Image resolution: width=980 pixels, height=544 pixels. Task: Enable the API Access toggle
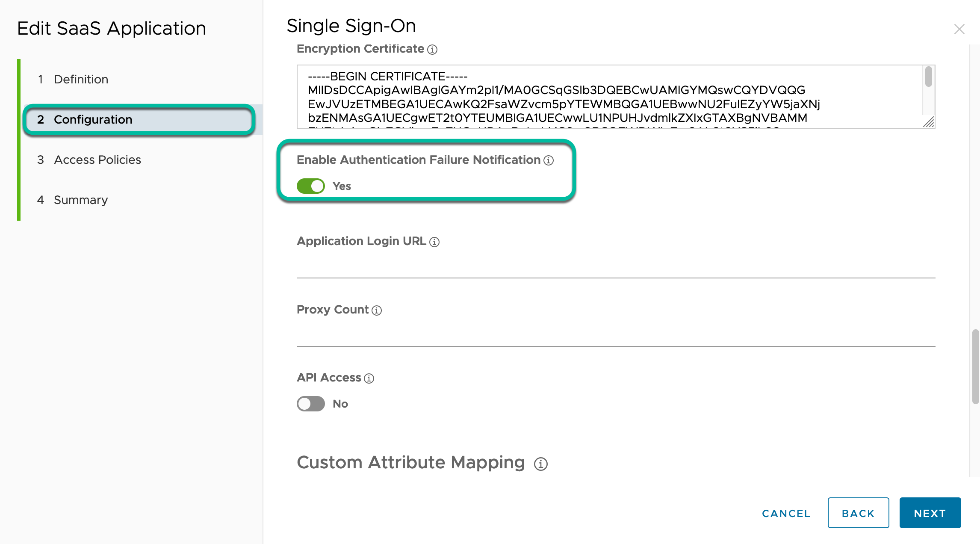pos(311,404)
